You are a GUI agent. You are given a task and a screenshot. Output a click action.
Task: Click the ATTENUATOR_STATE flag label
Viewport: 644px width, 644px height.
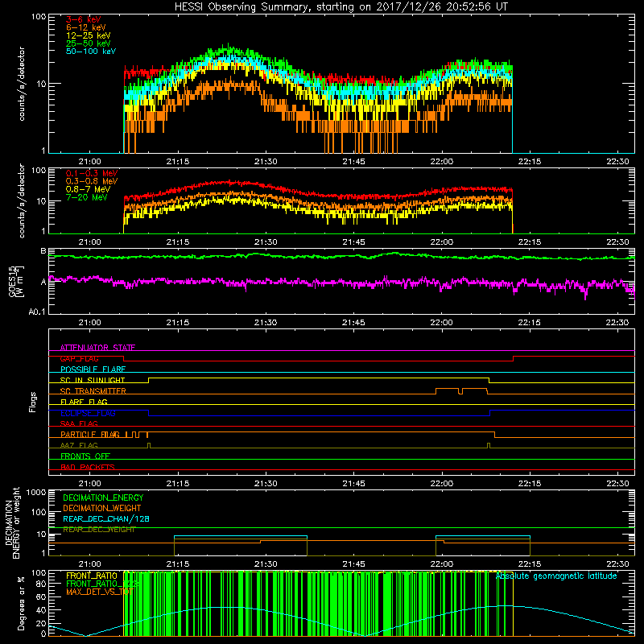(97, 348)
